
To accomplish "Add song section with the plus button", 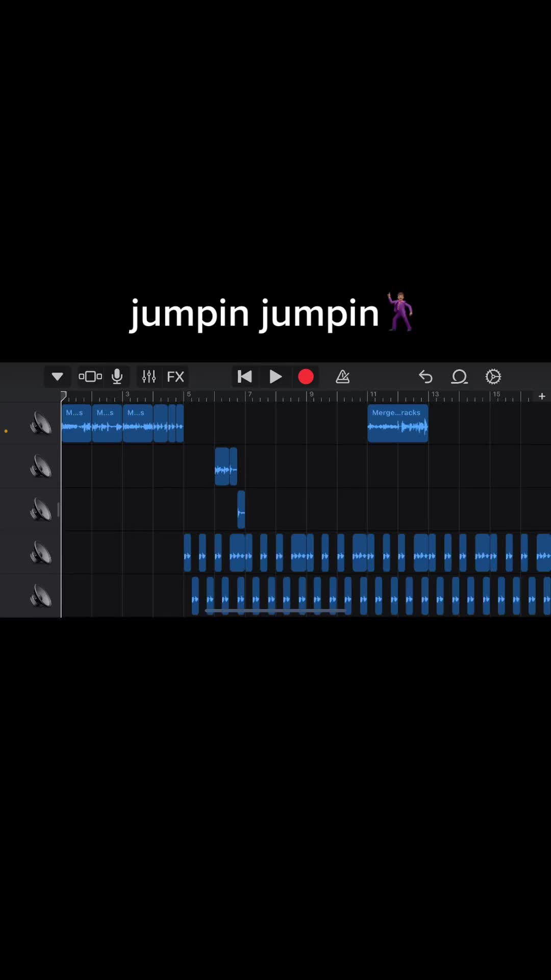I will [542, 396].
